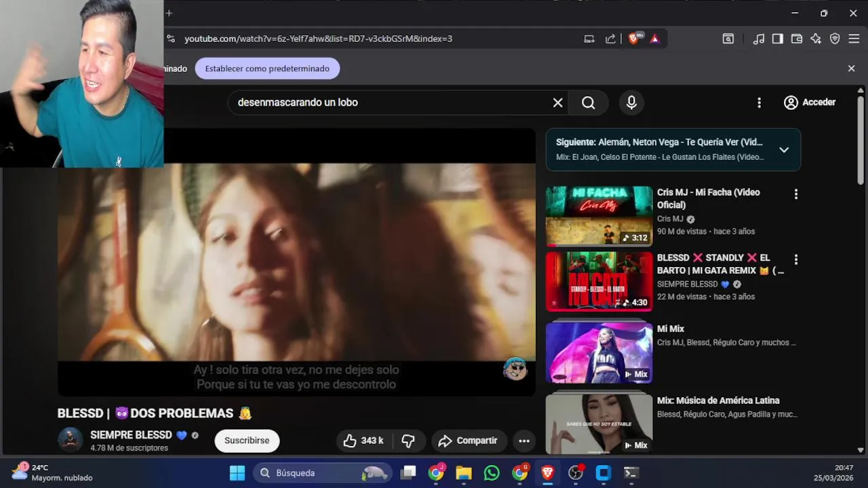Open options menu for Mi Gata Remix

(x=795, y=260)
